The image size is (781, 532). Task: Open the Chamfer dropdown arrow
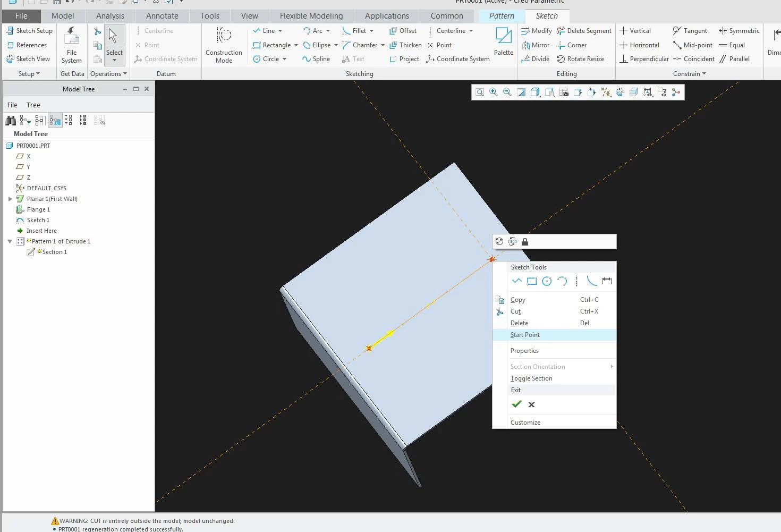(x=383, y=45)
